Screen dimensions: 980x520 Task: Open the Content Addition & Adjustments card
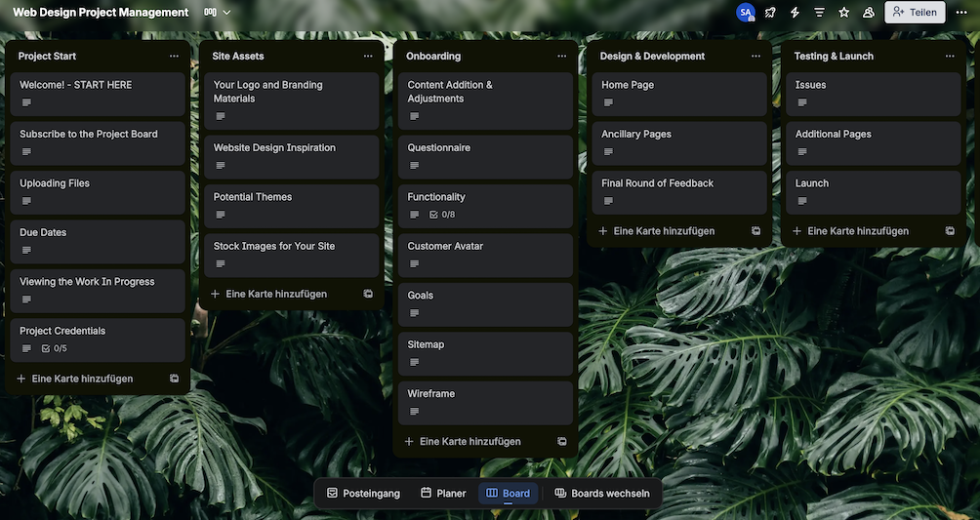point(486,100)
